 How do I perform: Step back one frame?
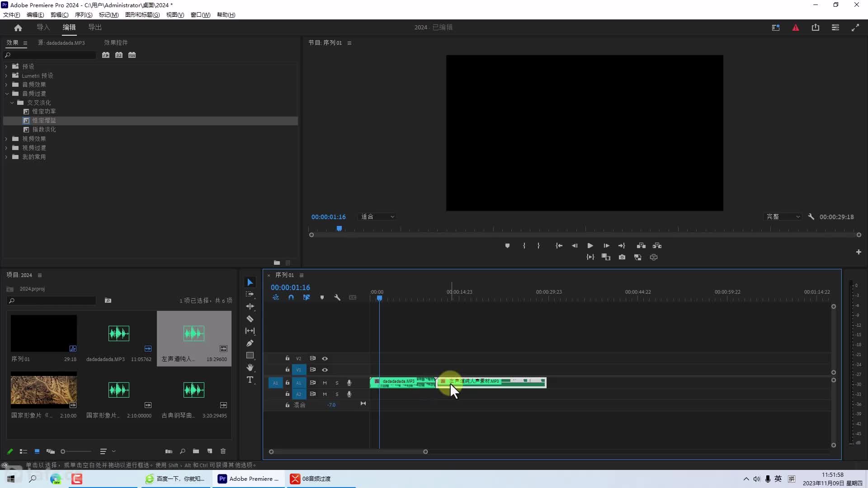575,246
